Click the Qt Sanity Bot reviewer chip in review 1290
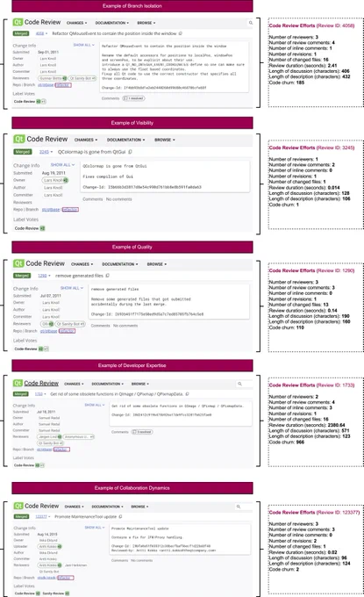The image size is (364, 597). click(x=70, y=324)
